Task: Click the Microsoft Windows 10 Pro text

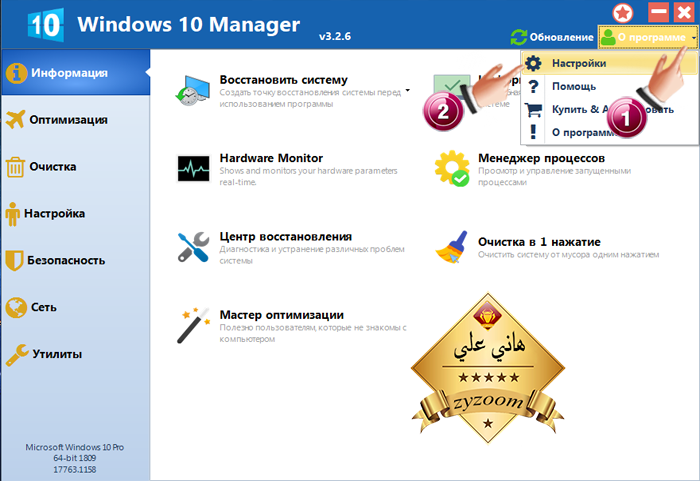Action: pos(75,447)
